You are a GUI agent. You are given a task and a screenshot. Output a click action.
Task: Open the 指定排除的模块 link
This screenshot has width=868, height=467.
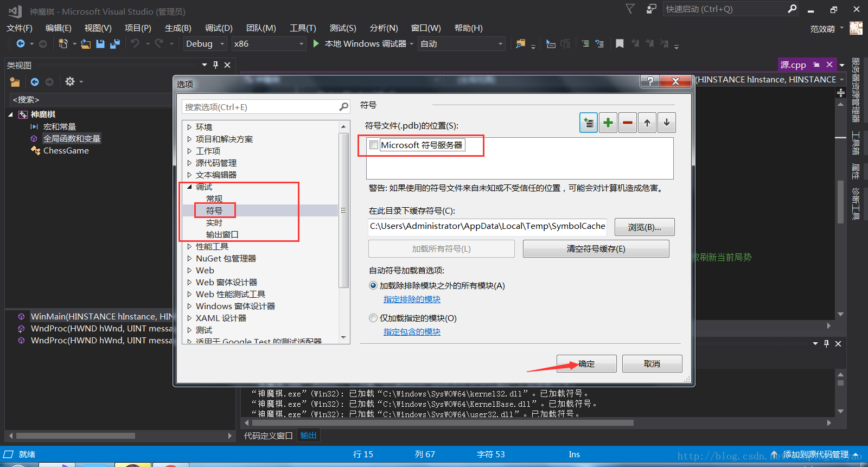[412, 299]
